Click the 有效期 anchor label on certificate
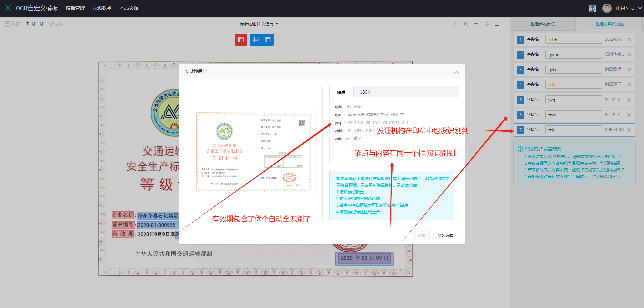The image size is (644, 308). click(123, 234)
